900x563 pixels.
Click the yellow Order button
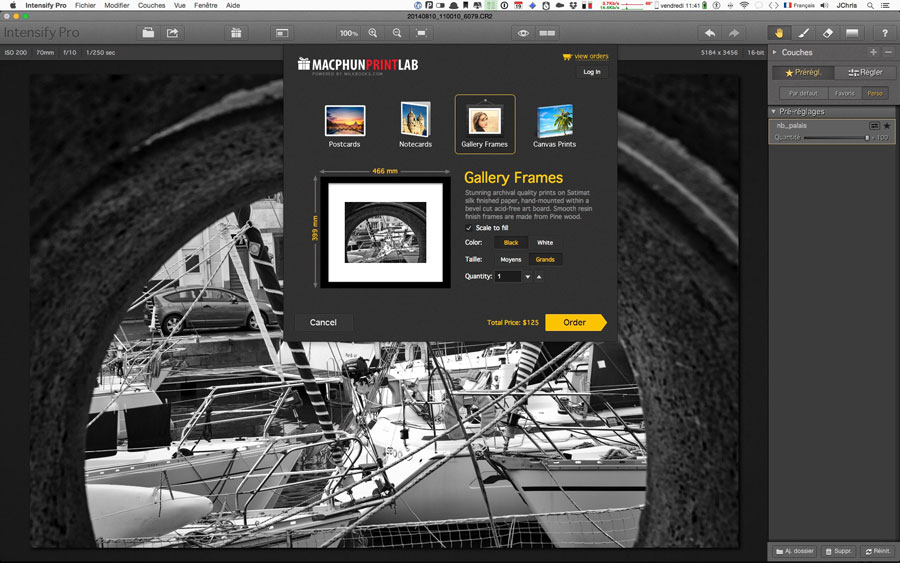point(575,323)
